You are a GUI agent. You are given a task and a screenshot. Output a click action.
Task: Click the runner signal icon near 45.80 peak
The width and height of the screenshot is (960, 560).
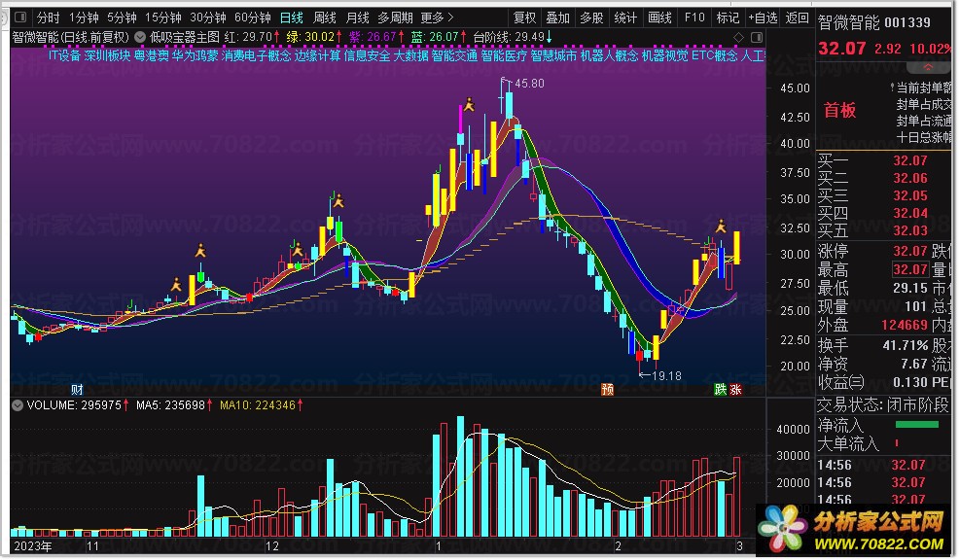click(x=469, y=105)
